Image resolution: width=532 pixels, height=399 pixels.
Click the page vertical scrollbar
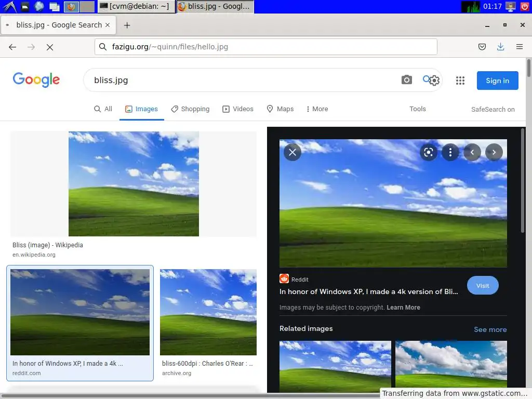(528, 68)
